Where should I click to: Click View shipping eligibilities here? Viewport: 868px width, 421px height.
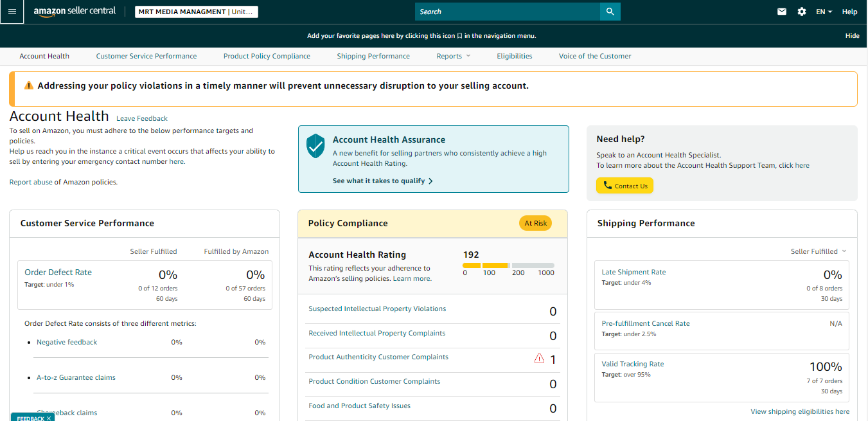[800, 411]
